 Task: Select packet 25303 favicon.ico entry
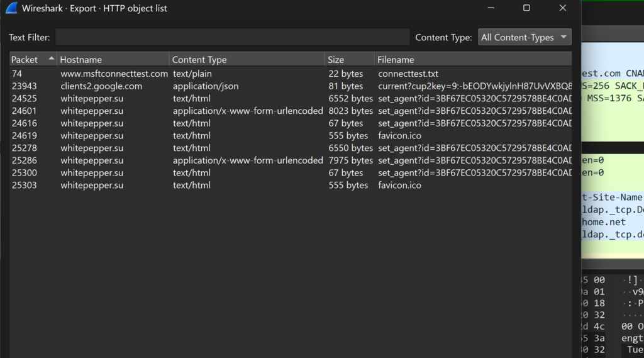pyautogui.click(x=189, y=186)
